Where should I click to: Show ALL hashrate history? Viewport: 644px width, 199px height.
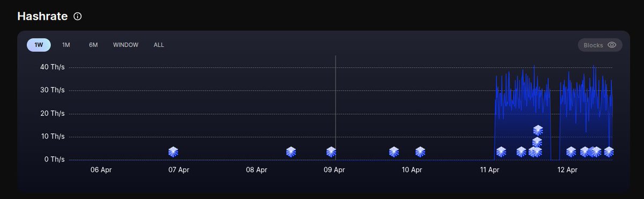pos(159,45)
